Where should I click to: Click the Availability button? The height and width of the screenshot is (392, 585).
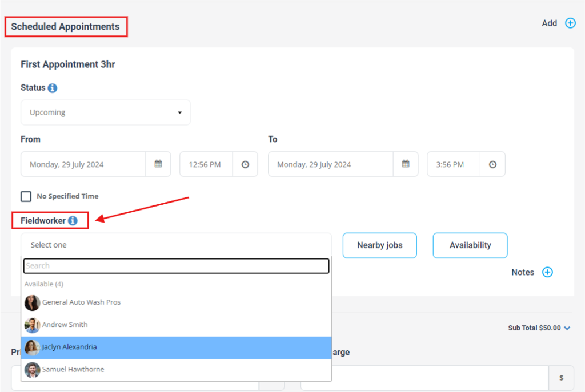470,245
